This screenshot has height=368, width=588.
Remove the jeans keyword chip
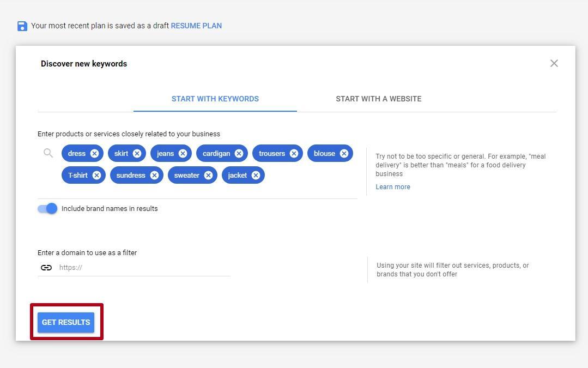183,153
